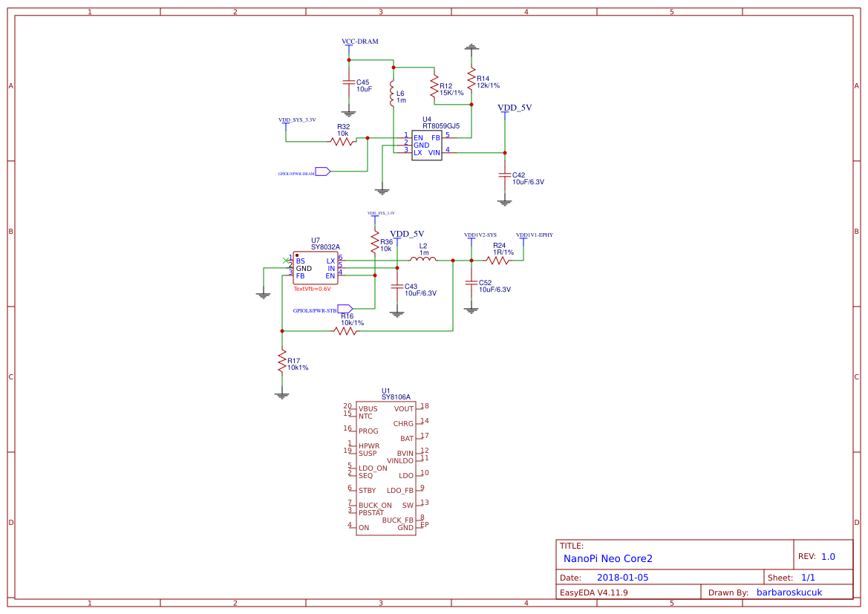Click the GPIOL8/PWR-STB port symbol

coord(345,308)
